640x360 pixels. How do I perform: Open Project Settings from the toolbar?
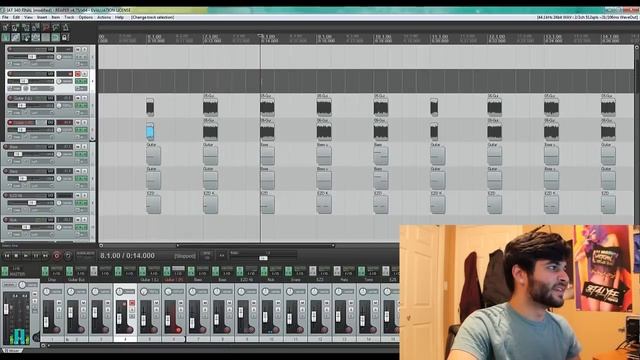pos(36,27)
